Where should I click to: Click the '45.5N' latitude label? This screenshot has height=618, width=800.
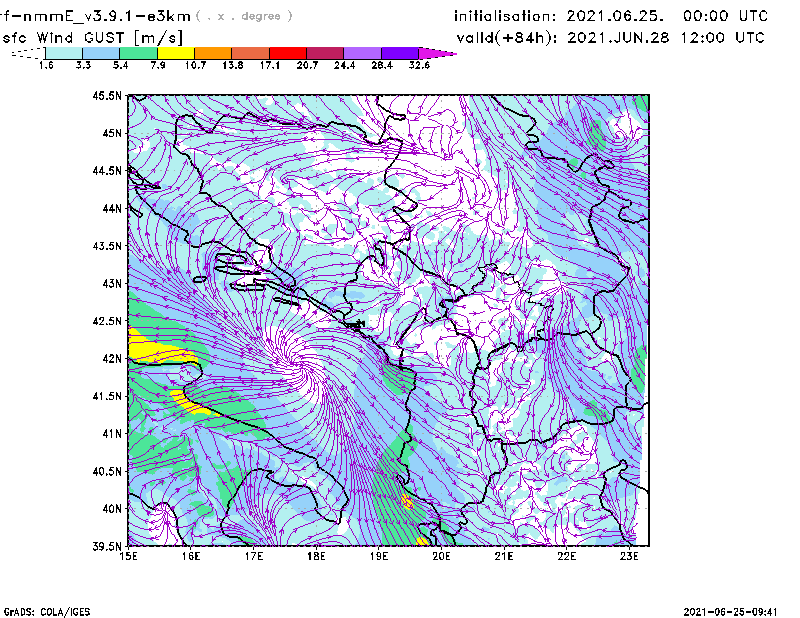(x=107, y=95)
